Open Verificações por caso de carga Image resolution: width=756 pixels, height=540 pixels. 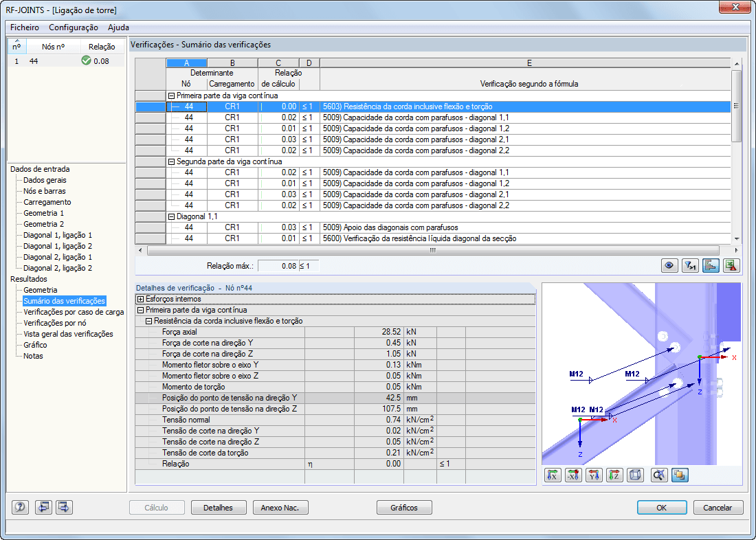74,312
